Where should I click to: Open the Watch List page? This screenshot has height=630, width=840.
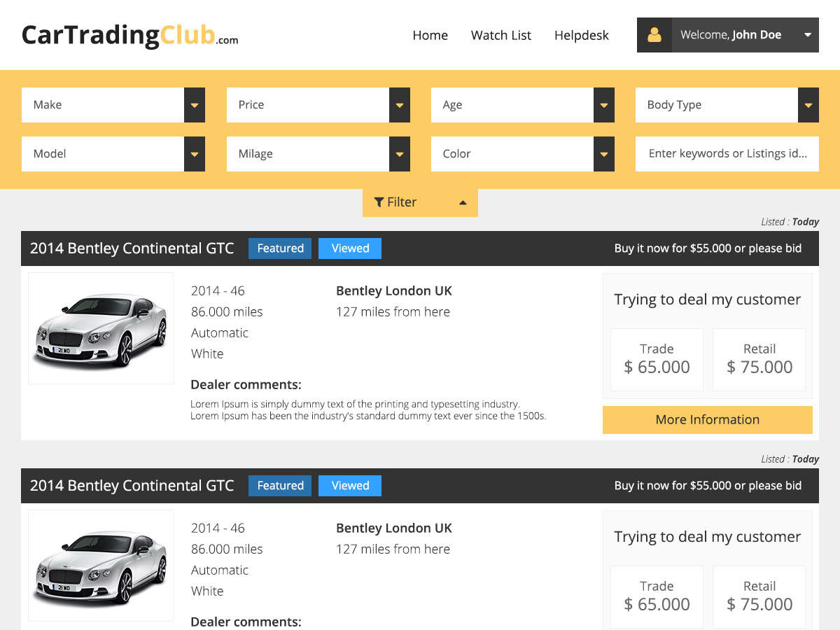tap(500, 35)
